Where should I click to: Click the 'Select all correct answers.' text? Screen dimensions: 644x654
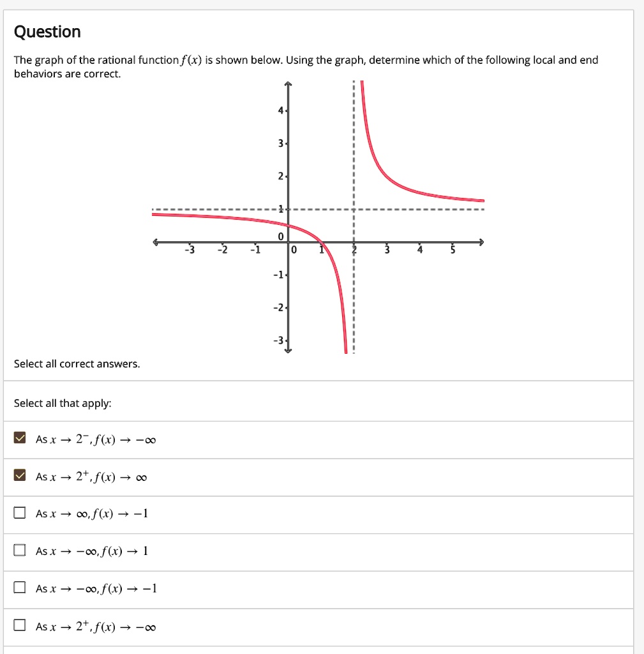coord(77,363)
